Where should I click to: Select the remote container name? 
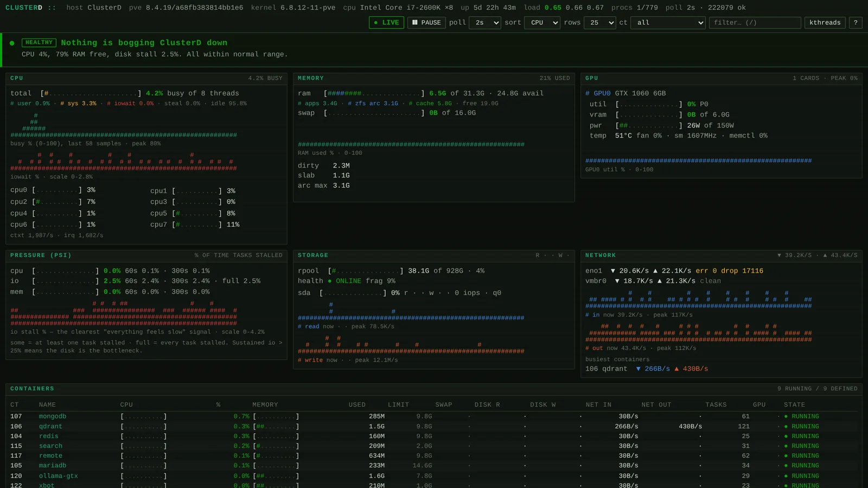coord(50,455)
